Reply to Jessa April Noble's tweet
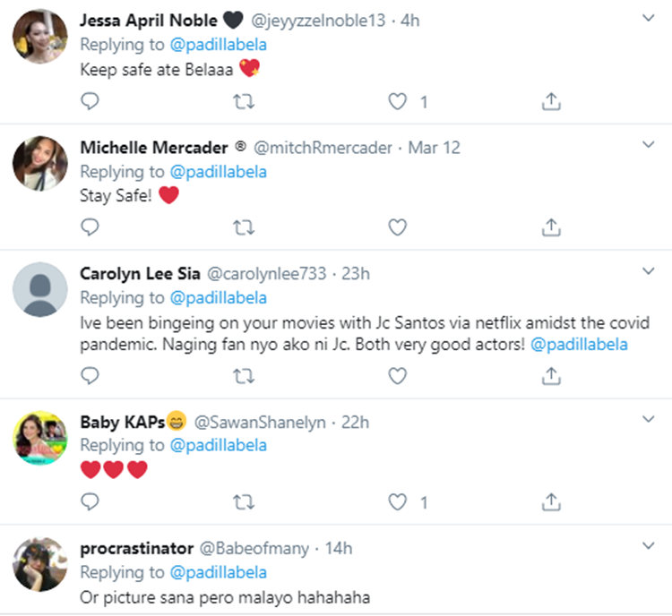The image size is (672, 616). pyautogui.click(x=90, y=102)
